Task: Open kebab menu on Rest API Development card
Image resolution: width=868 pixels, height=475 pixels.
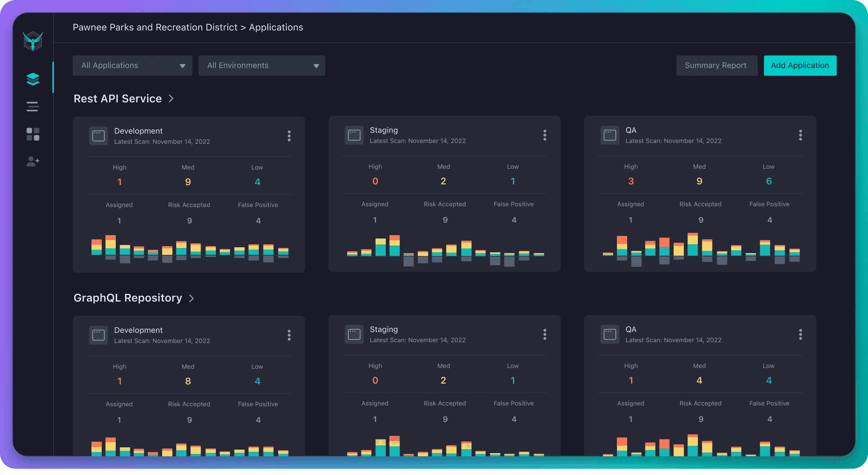Action: pyautogui.click(x=289, y=136)
